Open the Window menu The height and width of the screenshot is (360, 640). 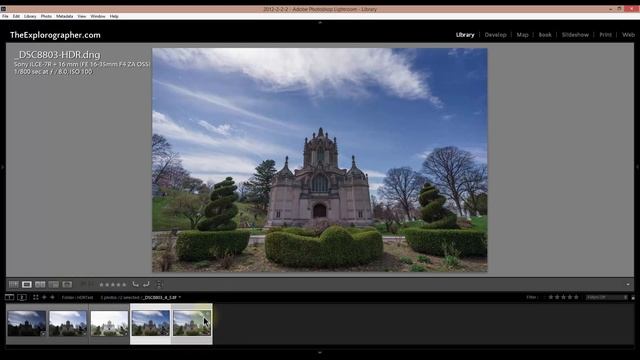(98, 16)
